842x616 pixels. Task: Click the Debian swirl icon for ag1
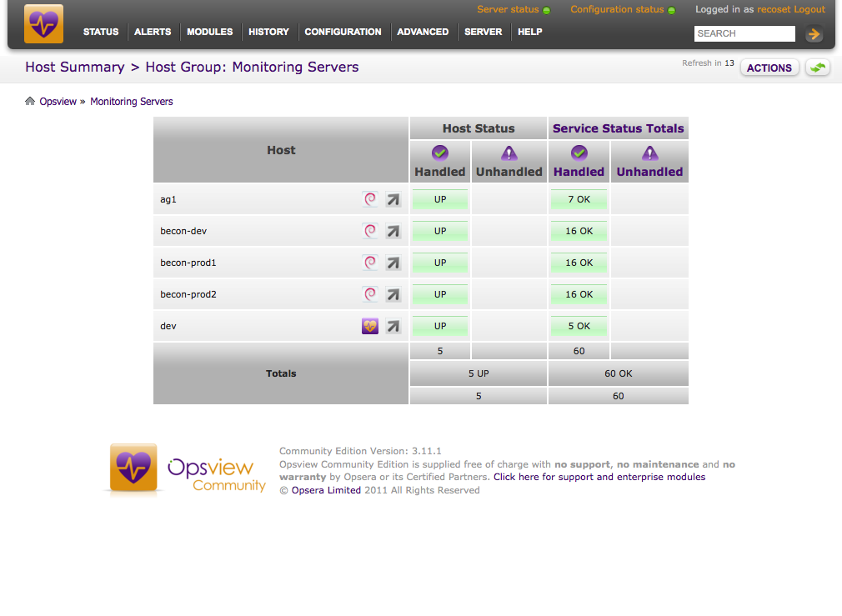coord(370,199)
